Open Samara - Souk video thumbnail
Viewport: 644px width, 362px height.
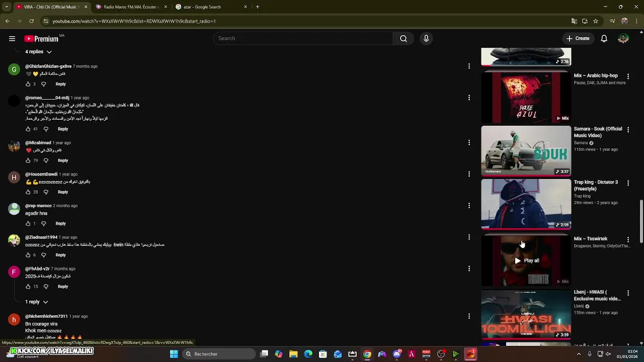pos(526,151)
